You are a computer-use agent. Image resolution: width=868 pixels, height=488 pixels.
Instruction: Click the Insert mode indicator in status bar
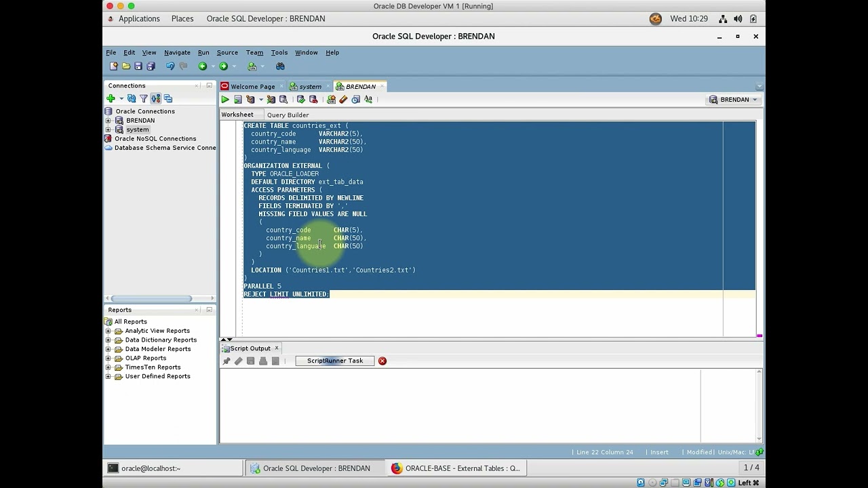click(x=659, y=452)
